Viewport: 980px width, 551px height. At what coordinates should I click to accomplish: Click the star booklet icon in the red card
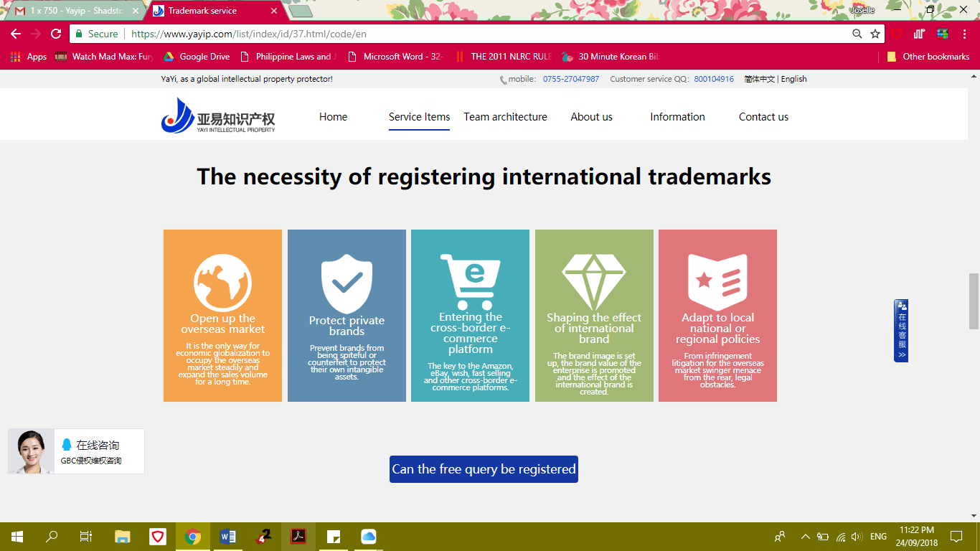tap(717, 282)
